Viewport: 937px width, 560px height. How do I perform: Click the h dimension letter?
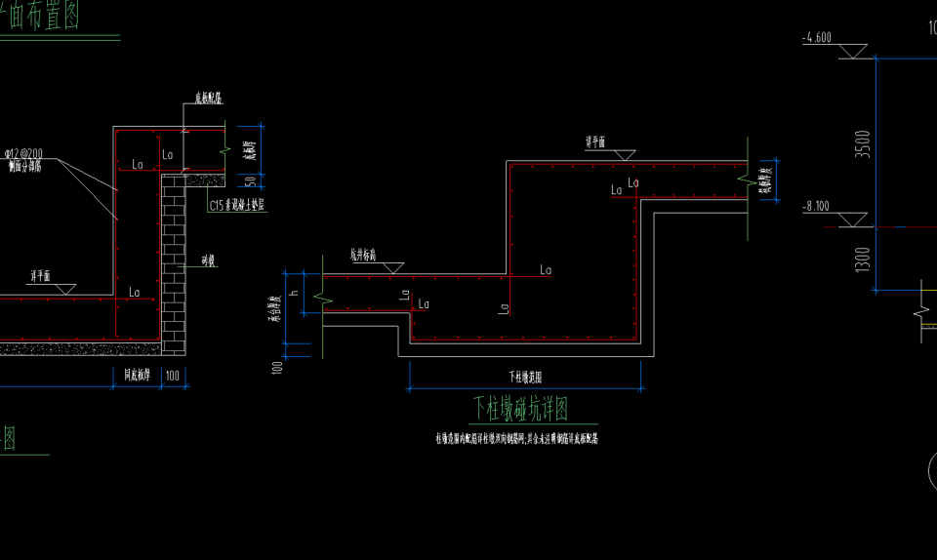click(x=294, y=293)
